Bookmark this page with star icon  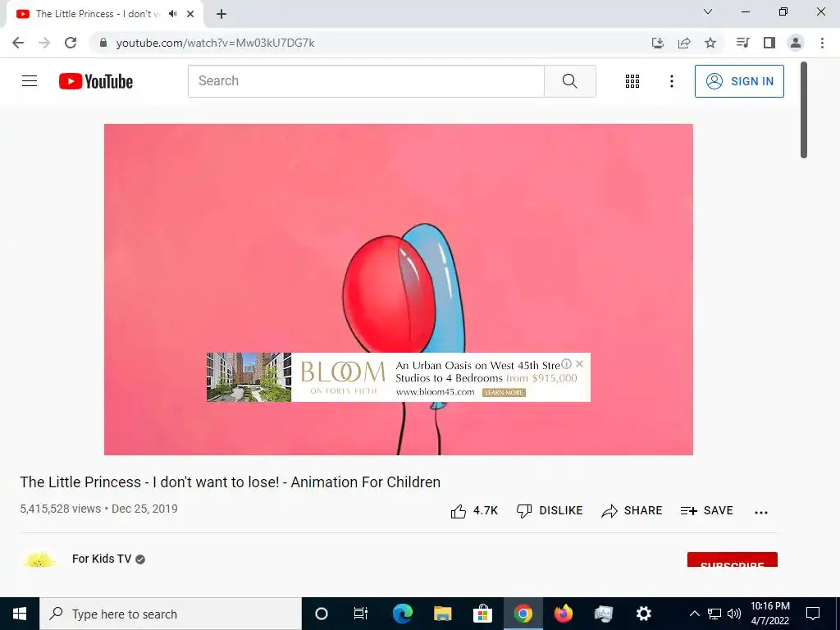point(710,43)
